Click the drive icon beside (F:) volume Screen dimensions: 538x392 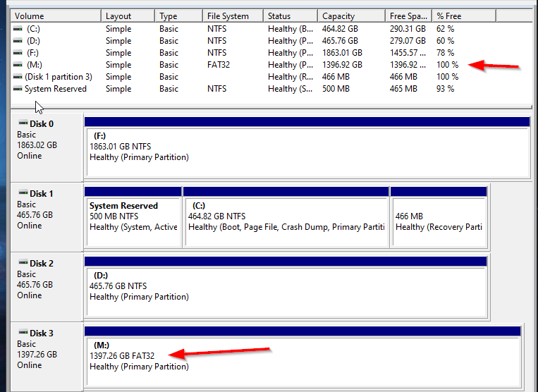(x=18, y=53)
